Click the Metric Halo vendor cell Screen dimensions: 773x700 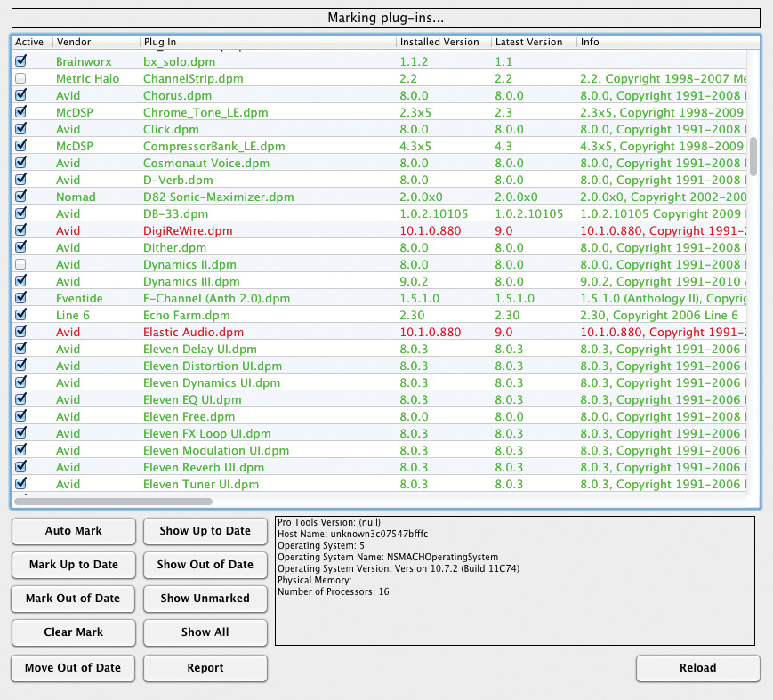tap(87, 78)
